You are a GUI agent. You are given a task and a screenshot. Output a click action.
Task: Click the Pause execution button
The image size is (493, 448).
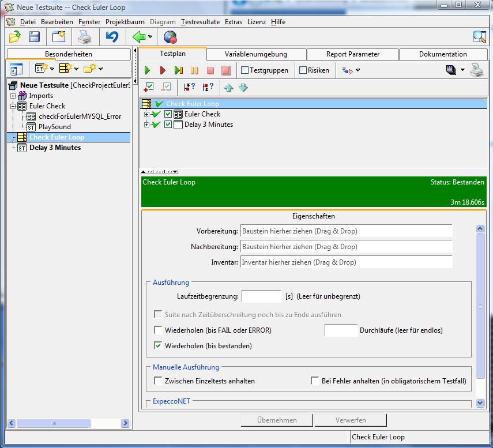point(194,70)
